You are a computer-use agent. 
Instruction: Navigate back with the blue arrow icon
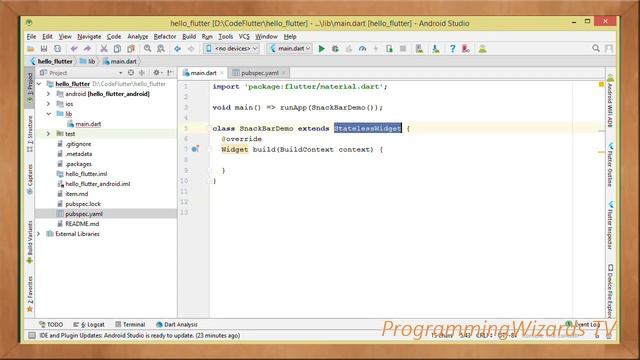(178, 49)
